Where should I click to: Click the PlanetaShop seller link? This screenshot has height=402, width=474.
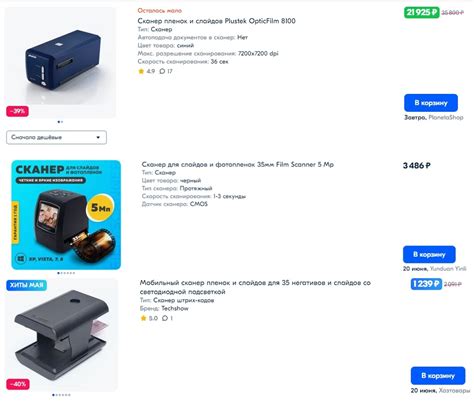[x=446, y=117]
